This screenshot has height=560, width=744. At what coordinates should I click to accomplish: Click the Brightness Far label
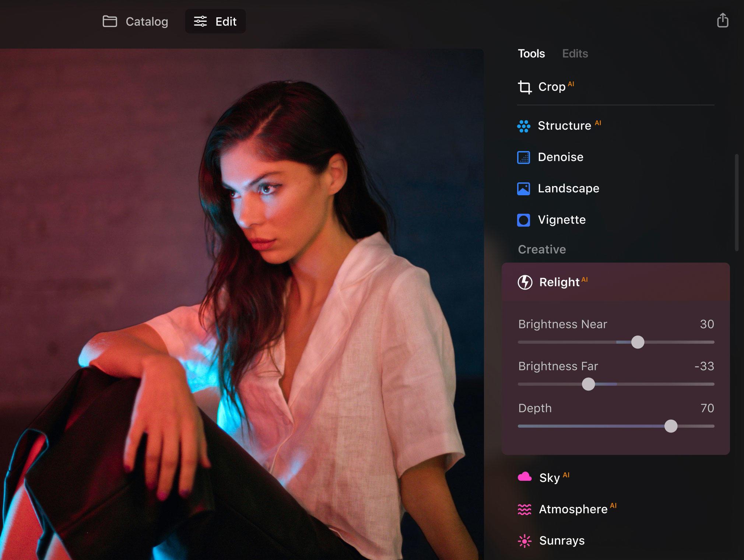pyautogui.click(x=558, y=366)
